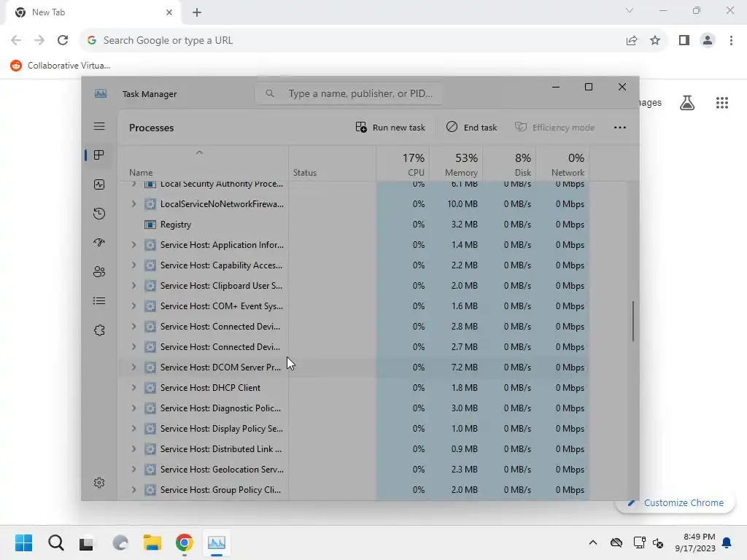Close the New Tab tab

coord(169,12)
